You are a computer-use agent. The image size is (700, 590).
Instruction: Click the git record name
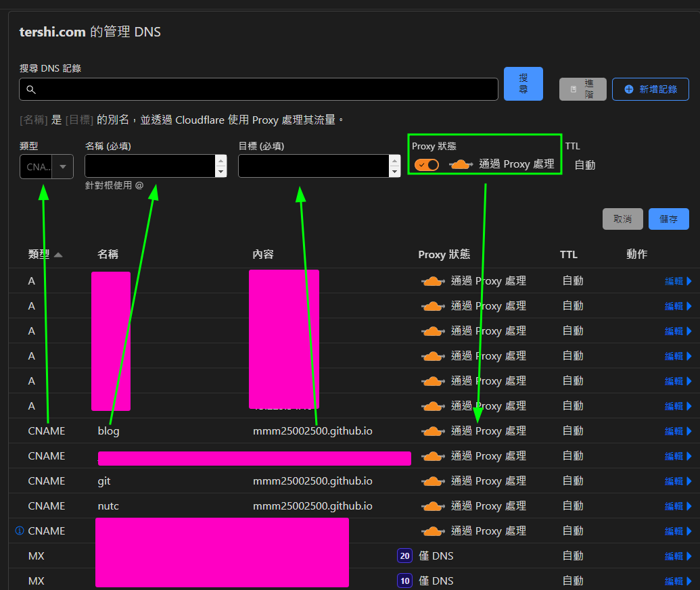tap(104, 481)
